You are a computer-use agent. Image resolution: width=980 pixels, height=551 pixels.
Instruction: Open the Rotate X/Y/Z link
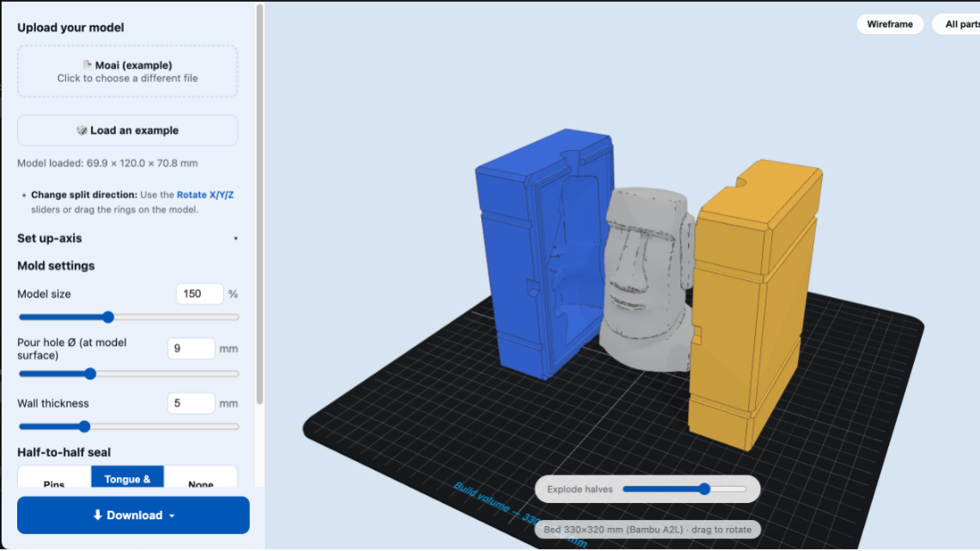coord(205,195)
